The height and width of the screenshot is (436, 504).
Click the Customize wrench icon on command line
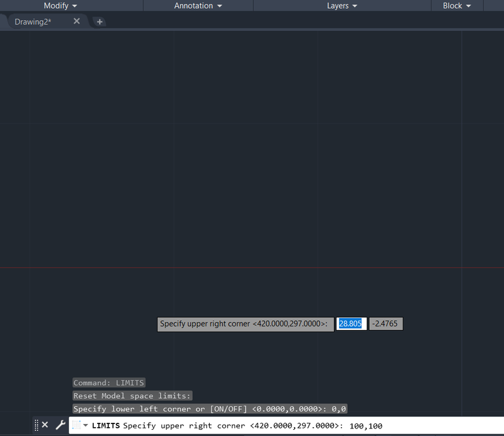[x=60, y=425]
